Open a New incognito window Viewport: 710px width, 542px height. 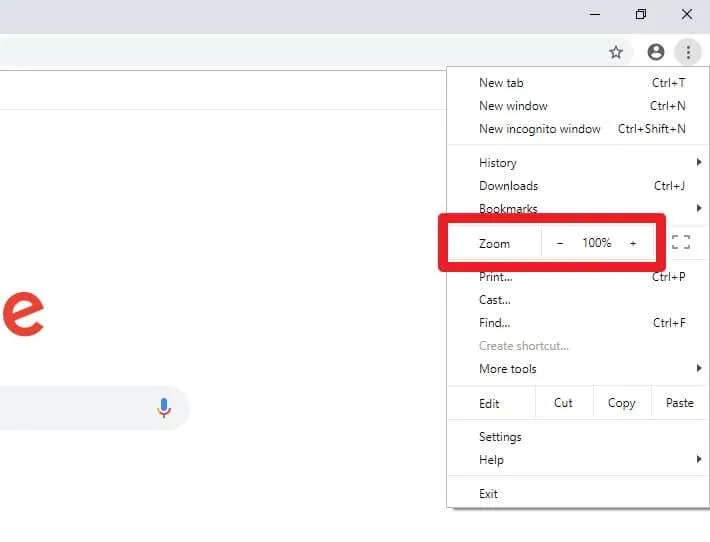click(x=578, y=129)
